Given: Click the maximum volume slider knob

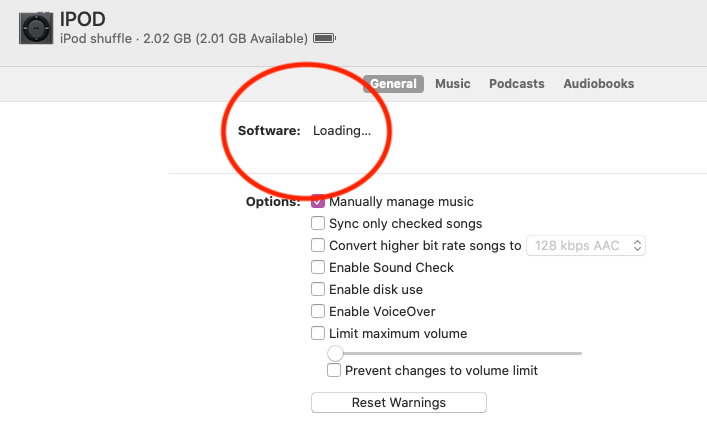Looking at the screenshot, I should (335, 353).
